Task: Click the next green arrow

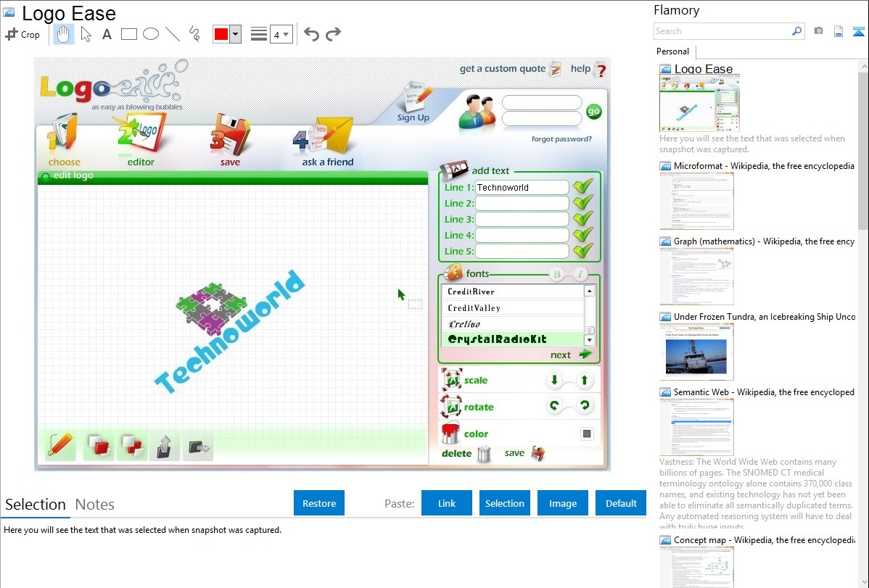Action: tap(585, 354)
